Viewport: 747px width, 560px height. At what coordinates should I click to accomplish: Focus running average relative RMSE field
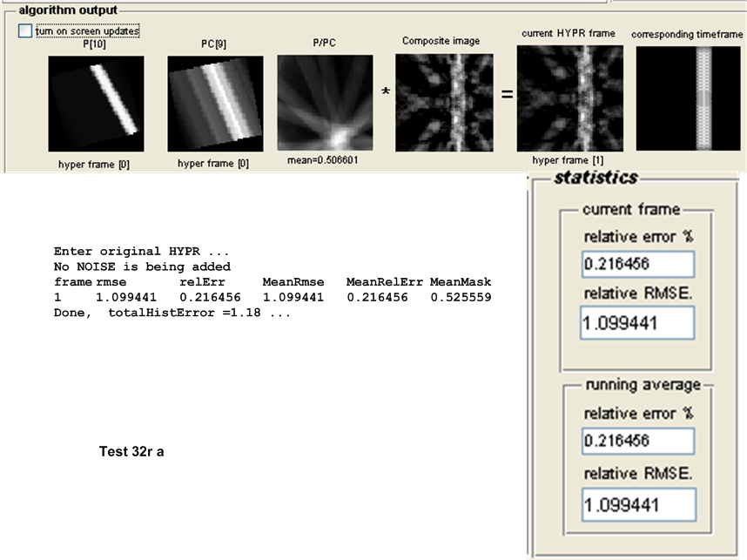pos(639,504)
